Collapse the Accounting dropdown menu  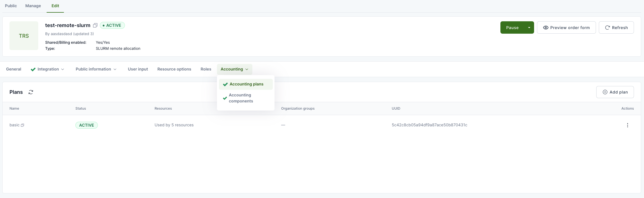click(234, 69)
